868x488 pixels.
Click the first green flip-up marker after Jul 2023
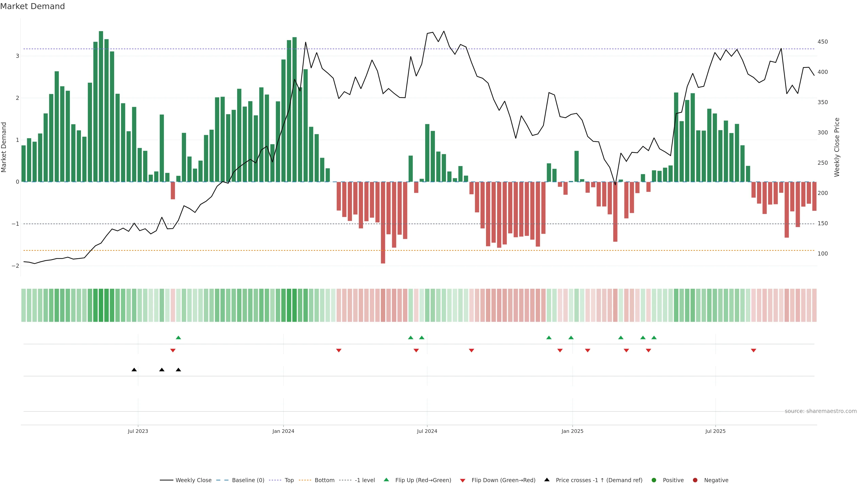click(x=179, y=338)
